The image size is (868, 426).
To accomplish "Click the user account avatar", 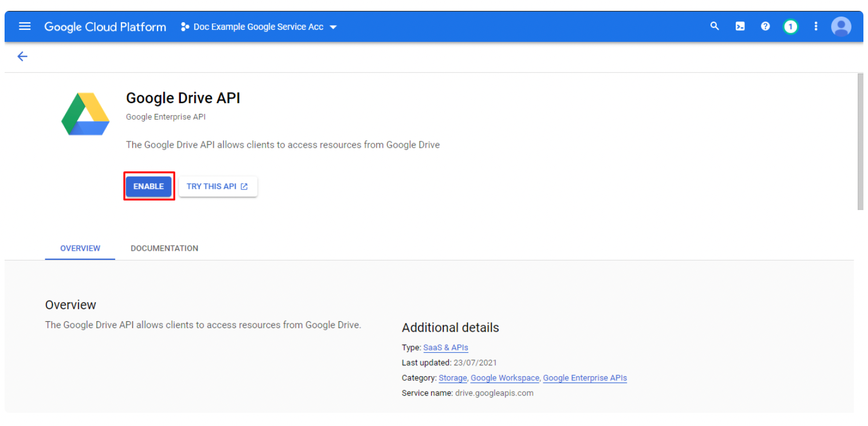I will pos(841,26).
